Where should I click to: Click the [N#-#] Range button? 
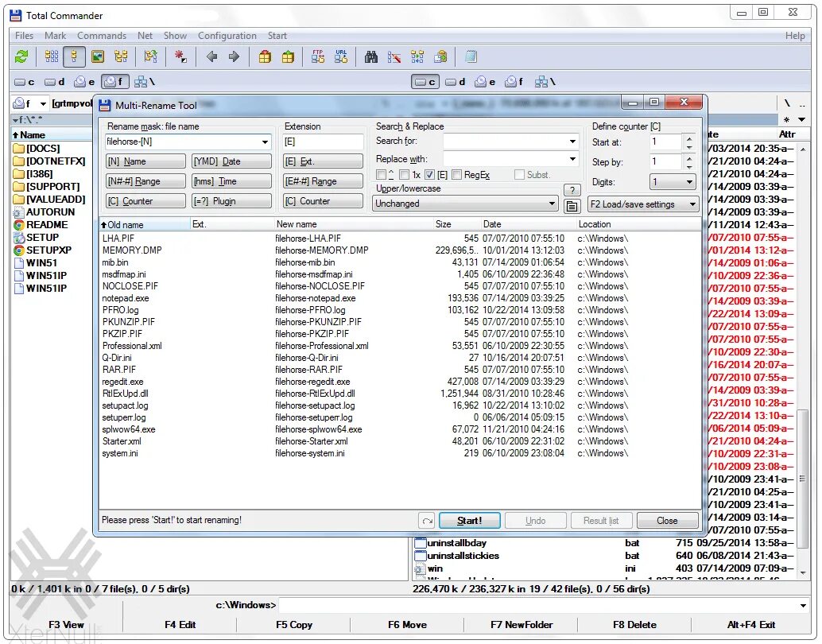tap(145, 181)
